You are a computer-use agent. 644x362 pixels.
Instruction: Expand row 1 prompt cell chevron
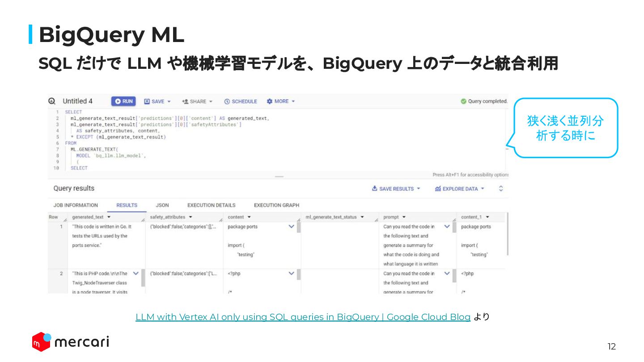coord(447,227)
